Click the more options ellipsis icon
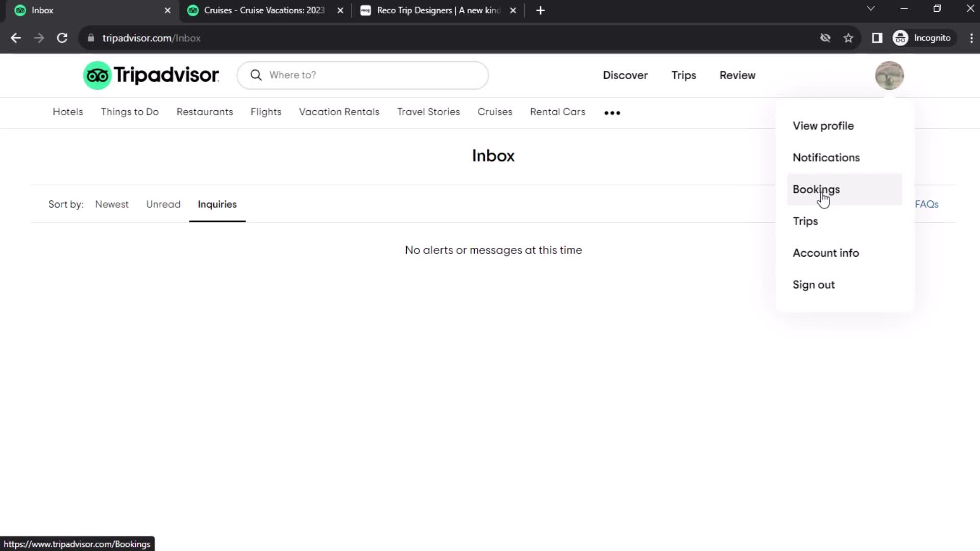 (612, 112)
